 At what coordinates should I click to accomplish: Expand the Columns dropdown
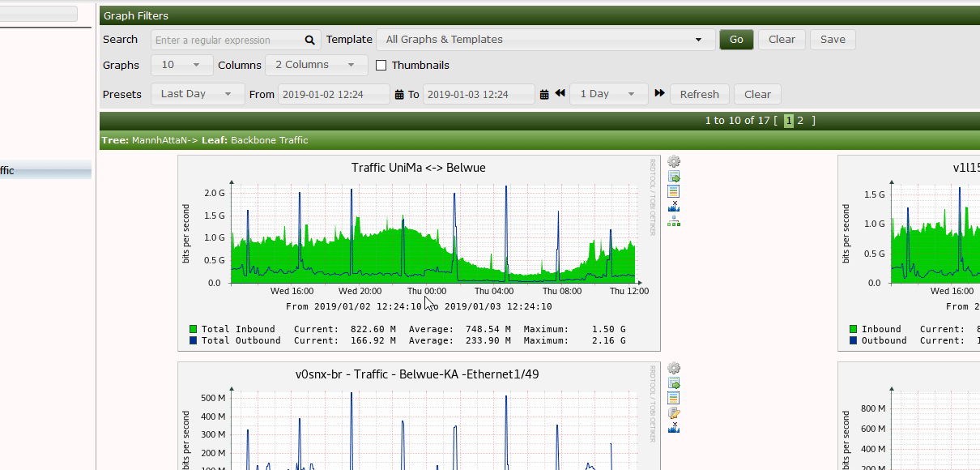pos(317,65)
